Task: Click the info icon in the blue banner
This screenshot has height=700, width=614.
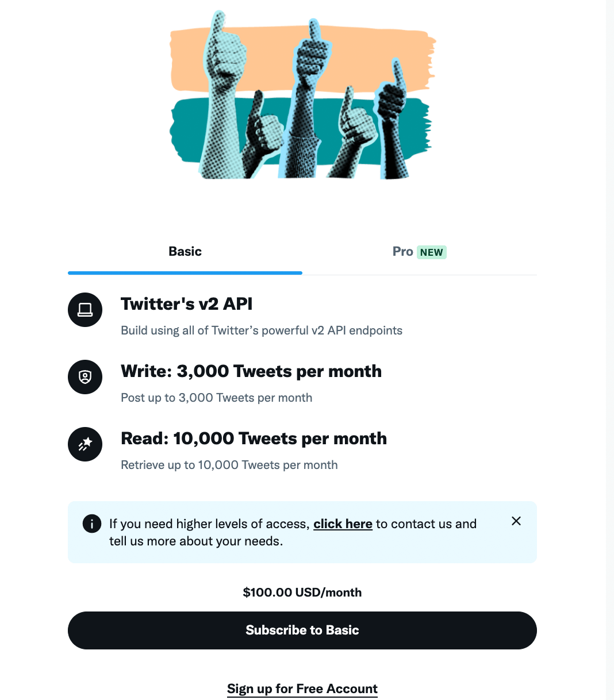Action: click(92, 524)
